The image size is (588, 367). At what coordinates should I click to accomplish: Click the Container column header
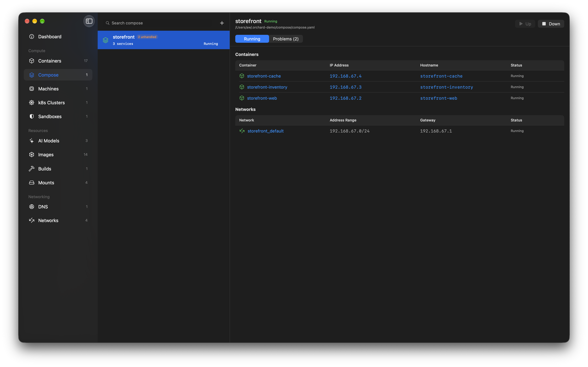(x=247, y=65)
